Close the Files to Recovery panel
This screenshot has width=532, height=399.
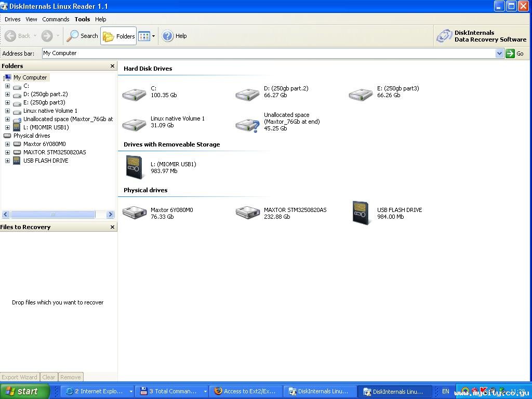[x=112, y=227]
